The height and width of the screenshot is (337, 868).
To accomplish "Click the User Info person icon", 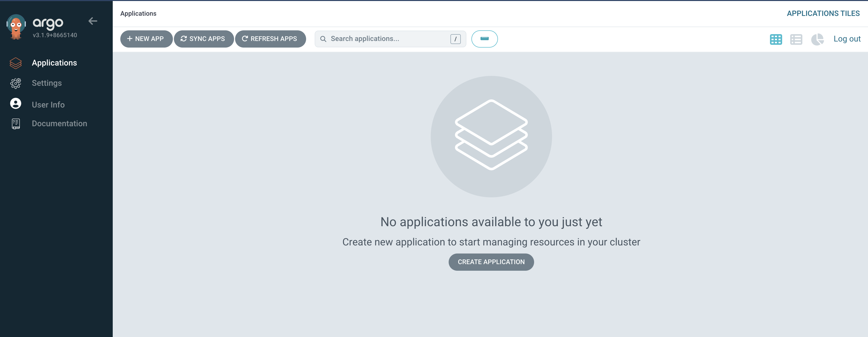I will click(15, 103).
